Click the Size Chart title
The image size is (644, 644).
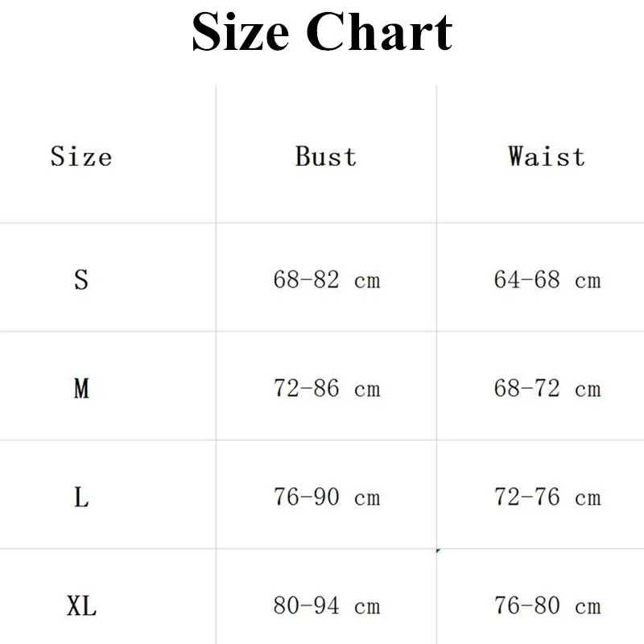(322, 32)
